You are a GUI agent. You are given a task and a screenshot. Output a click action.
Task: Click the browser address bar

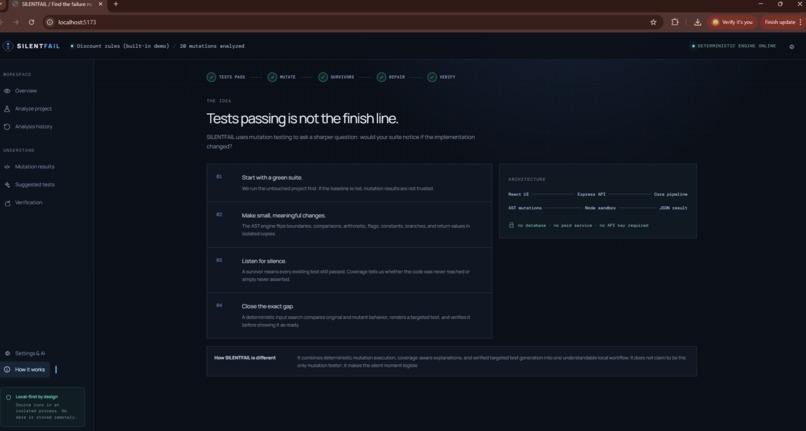coord(352,22)
